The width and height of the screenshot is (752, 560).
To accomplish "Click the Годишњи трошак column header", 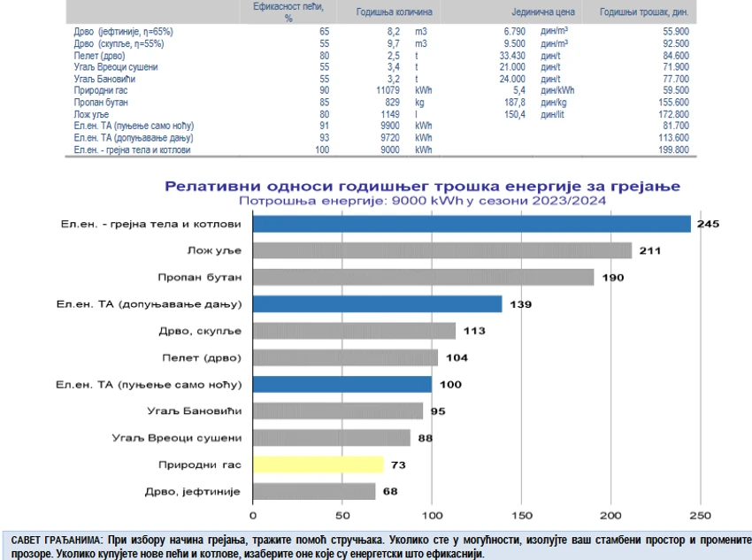I will pyautogui.click(x=644, y=12).
